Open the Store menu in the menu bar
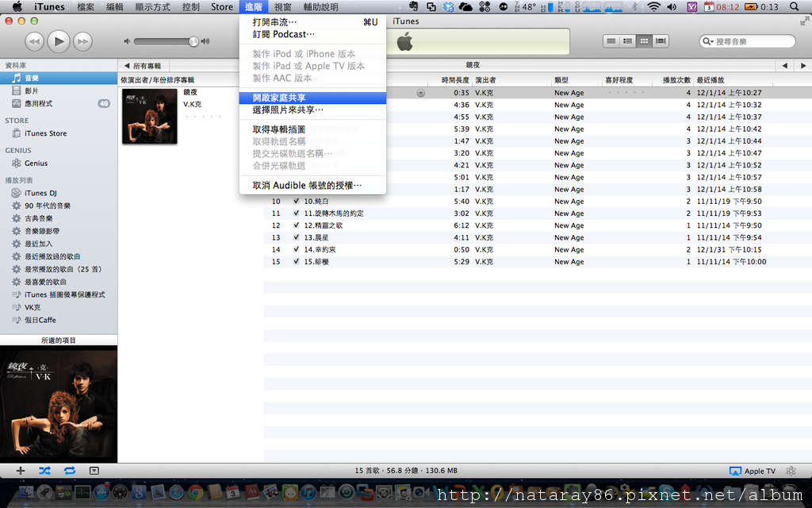This screenshot has height=508, width=812. (x=222, y=6)
